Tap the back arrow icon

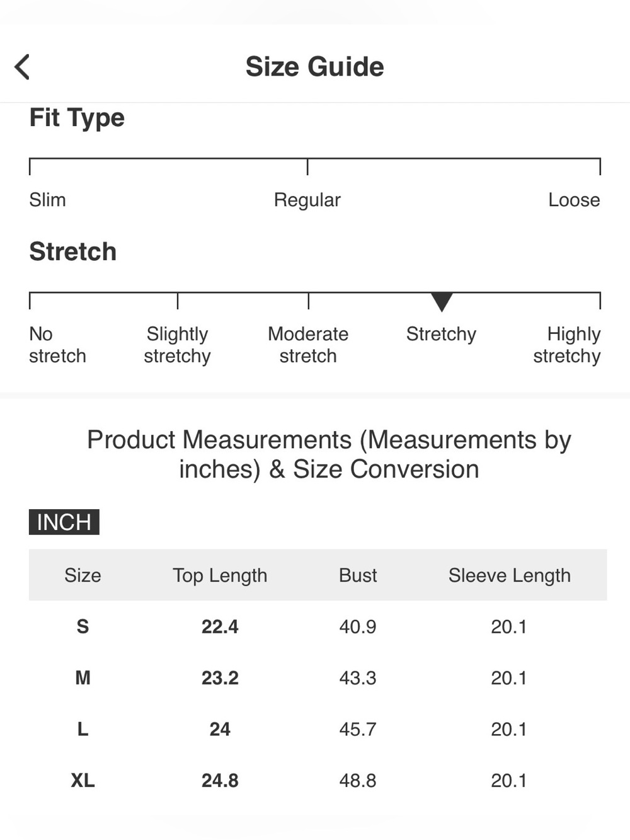(x=22, y=67)
